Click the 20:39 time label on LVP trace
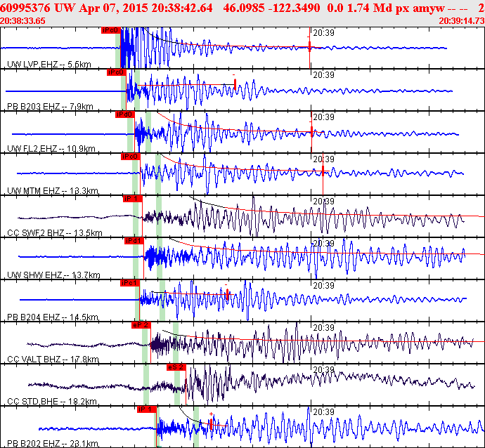This screenshot has height=448, width=485. (323, 33)
